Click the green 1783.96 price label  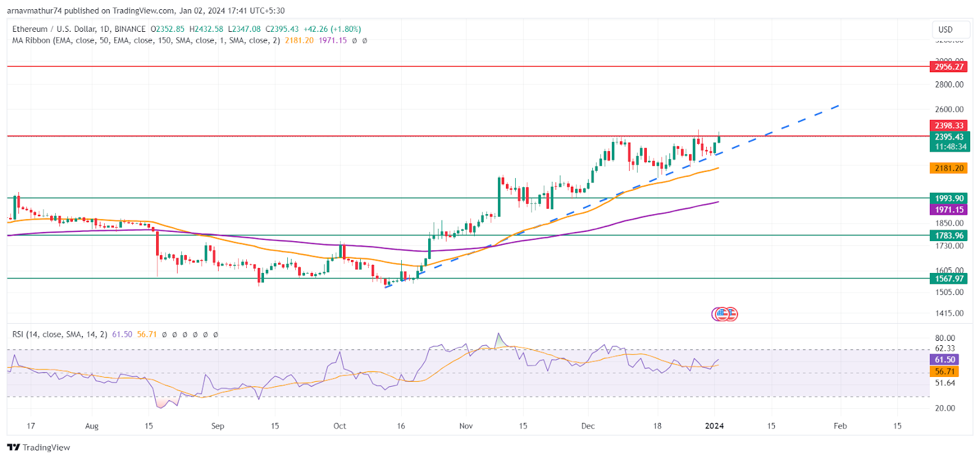point(949,236)
